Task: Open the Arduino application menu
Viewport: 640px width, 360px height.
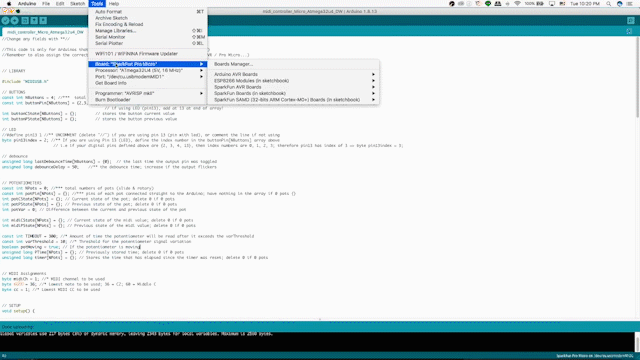Action: click(x=27, y=4)
